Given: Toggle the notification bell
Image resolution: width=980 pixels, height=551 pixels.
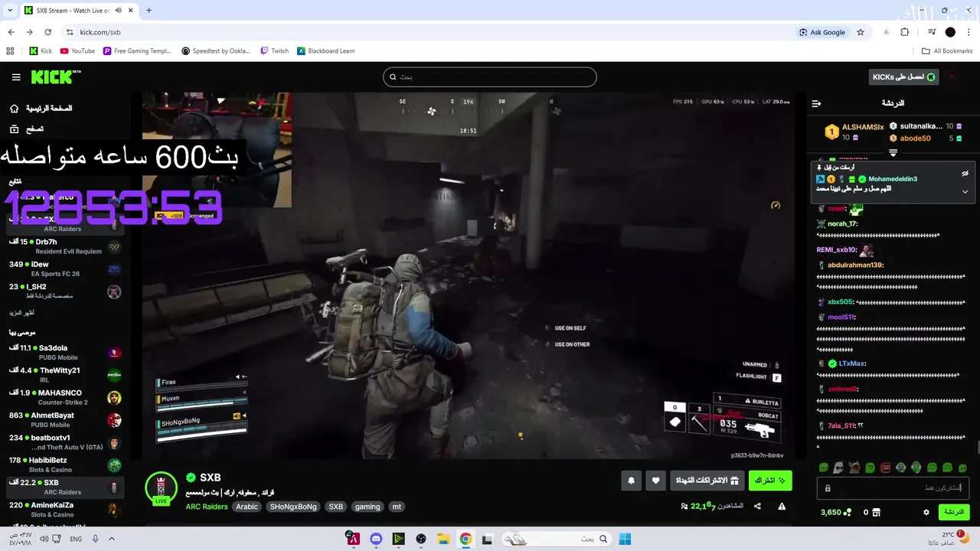Looking at the screenshot, I should click(631, 481).
